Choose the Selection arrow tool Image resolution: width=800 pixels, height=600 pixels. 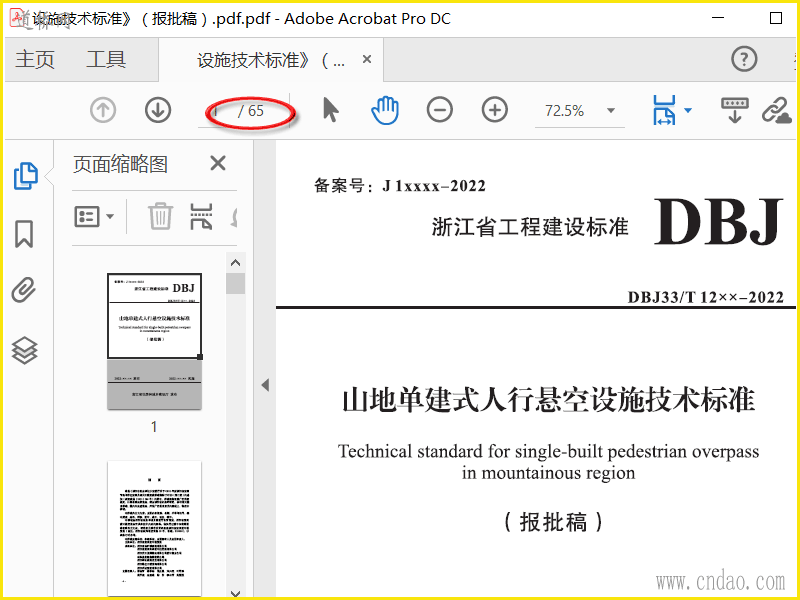pyautogui.click(x=331, y=110)
